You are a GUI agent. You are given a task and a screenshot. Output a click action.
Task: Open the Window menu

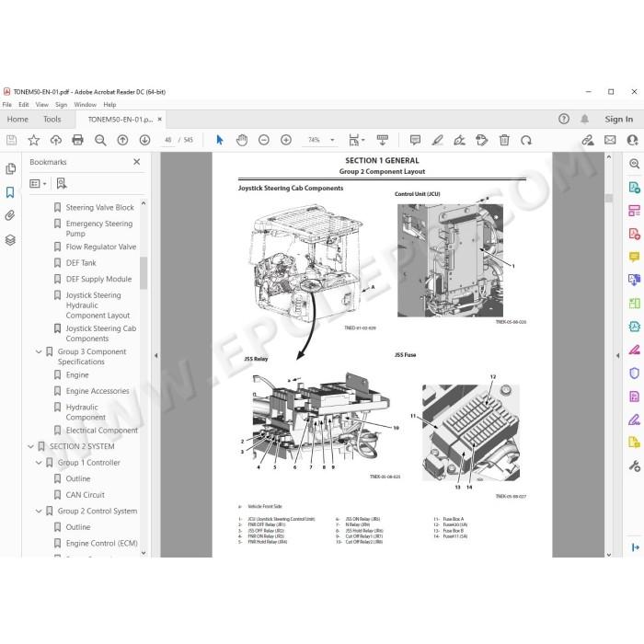pos(85,105)
